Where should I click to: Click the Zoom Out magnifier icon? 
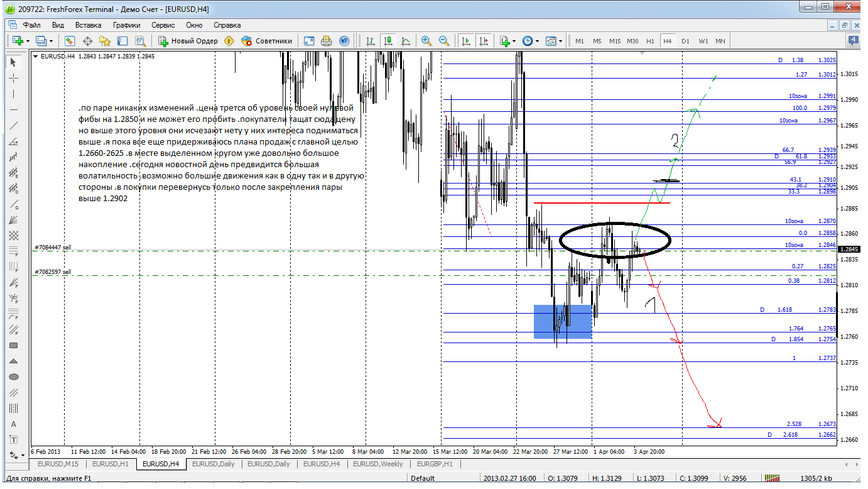click(x=444, y=41)
